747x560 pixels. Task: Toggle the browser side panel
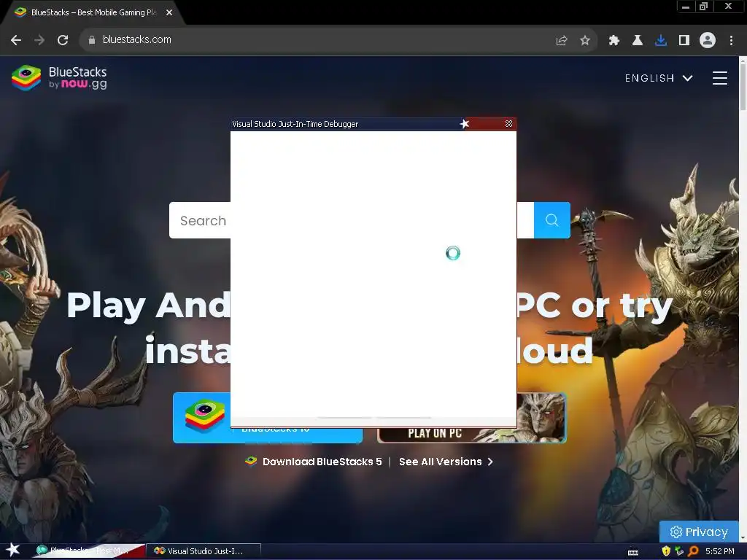(x=684, y=41)
